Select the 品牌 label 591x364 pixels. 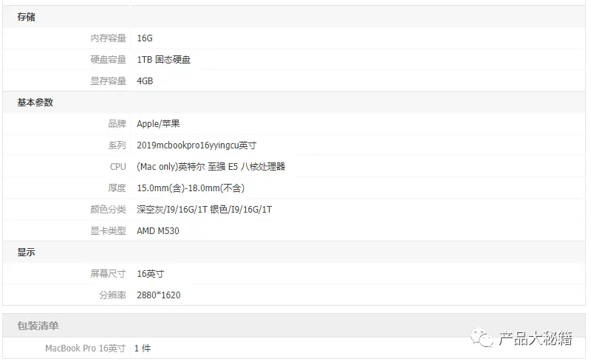(117, 123)
